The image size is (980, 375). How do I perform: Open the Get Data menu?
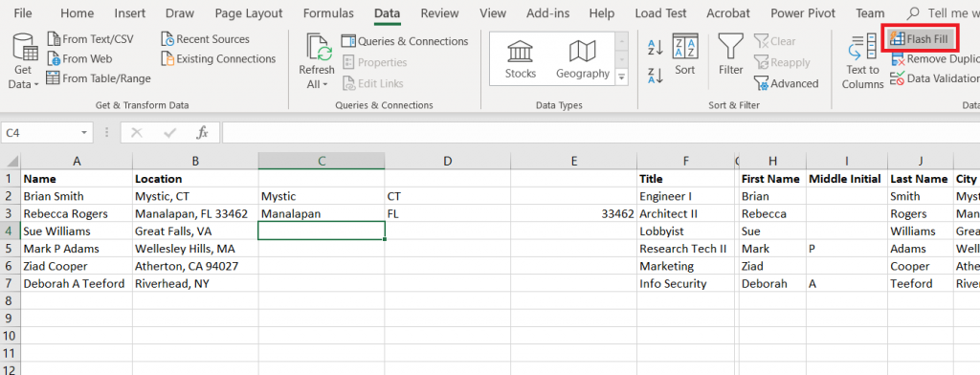point(23,61)
